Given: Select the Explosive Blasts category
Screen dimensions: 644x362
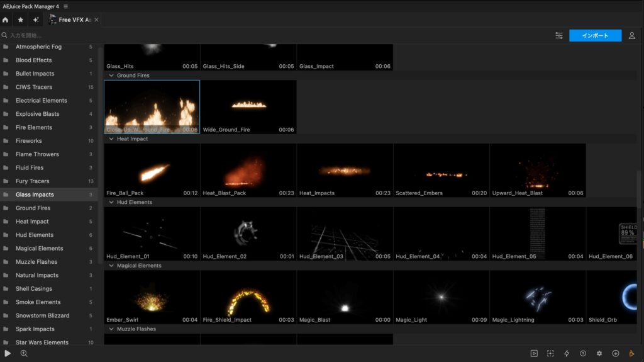Looking at the screenshot, I should pyautogui.click(x=48, y=114).
